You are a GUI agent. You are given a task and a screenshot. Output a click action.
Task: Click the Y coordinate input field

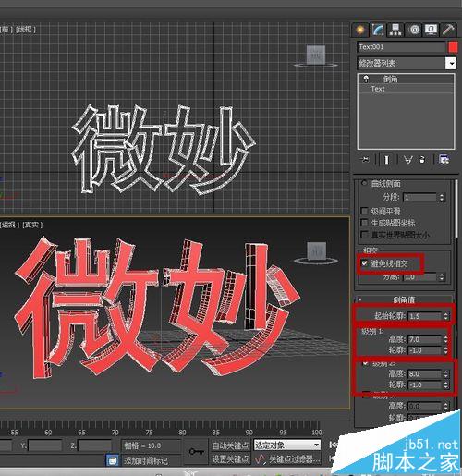tap(45, 445)
